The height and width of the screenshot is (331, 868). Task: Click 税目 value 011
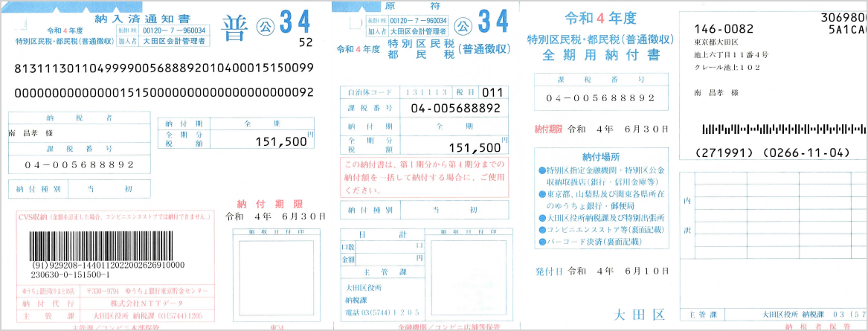pyautogui.click(x=492, y=92)
